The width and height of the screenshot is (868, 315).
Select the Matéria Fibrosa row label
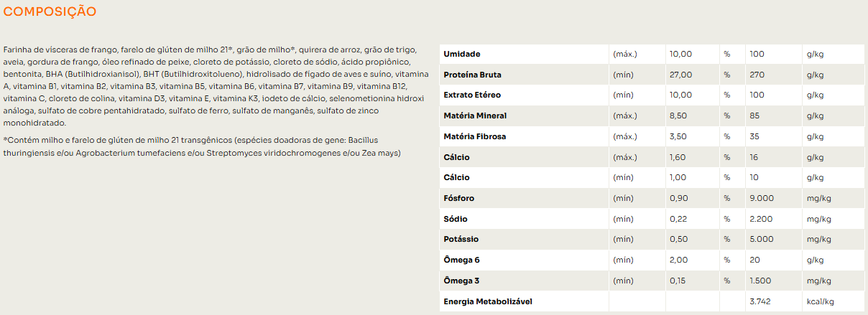coord(475,136)
